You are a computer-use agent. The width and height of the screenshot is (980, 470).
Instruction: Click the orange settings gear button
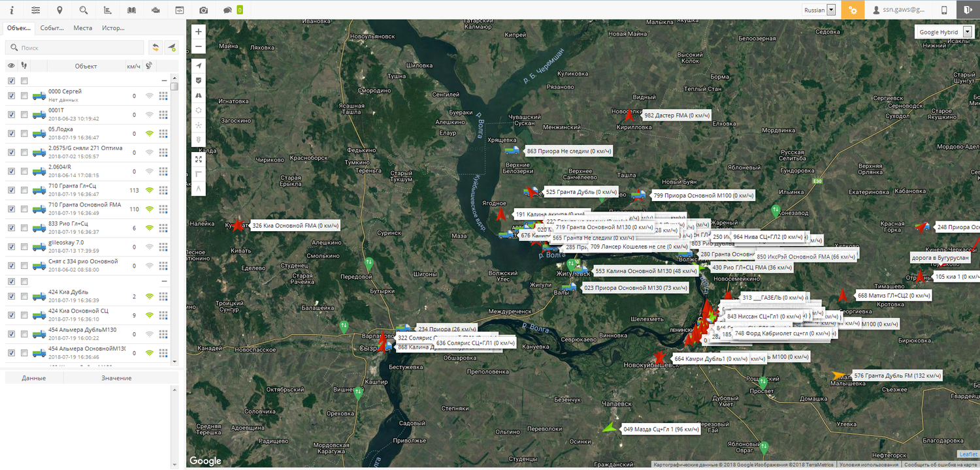coord(853,10)
